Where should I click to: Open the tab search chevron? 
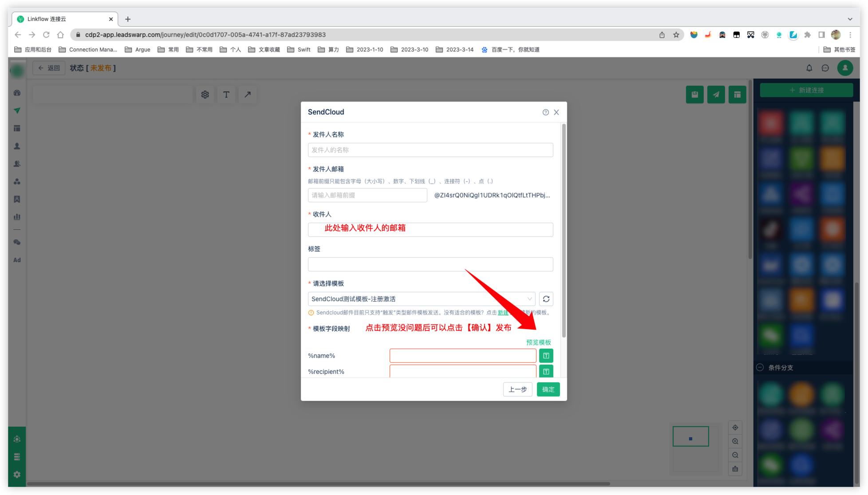850,19
